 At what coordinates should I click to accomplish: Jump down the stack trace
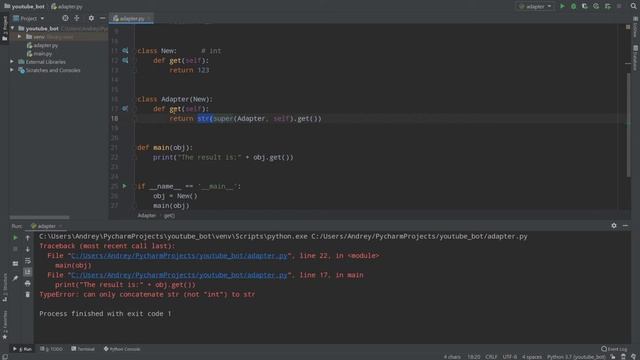click(x=28, y=249)
